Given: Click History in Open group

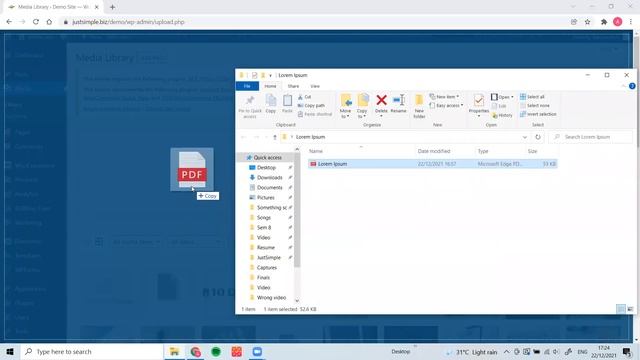Looking at the screenshot, I should pos(502,116).
